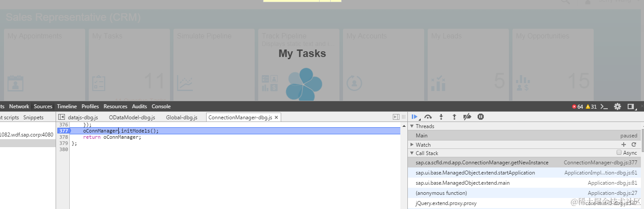Show the console drawer icon
Screen dimensions: 644x209
605,106
